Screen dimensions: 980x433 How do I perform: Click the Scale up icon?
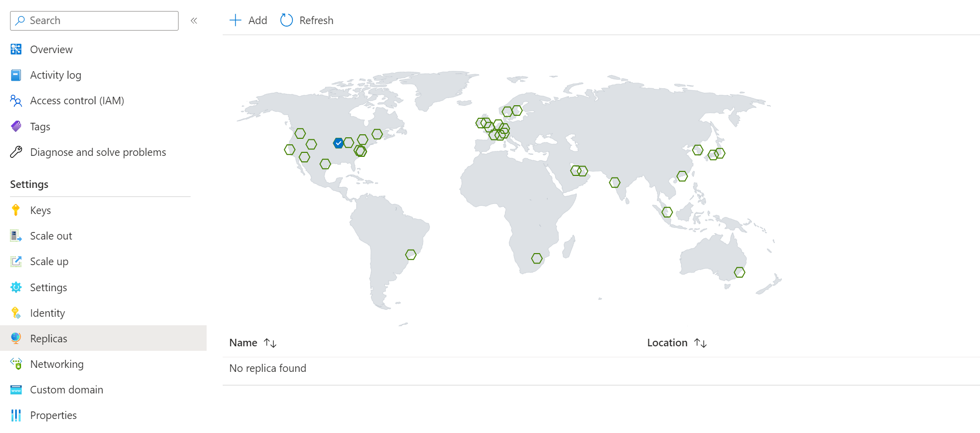(16, 261)
